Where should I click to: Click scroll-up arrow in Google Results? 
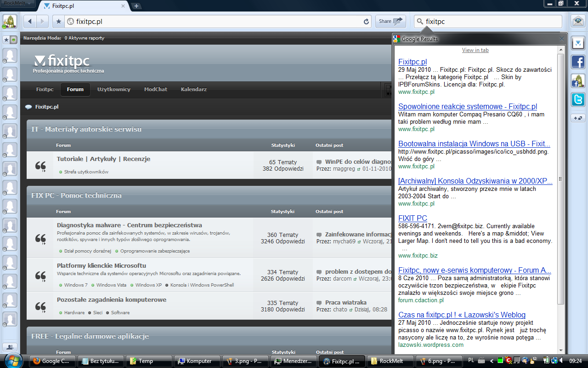tap(560, 49)
